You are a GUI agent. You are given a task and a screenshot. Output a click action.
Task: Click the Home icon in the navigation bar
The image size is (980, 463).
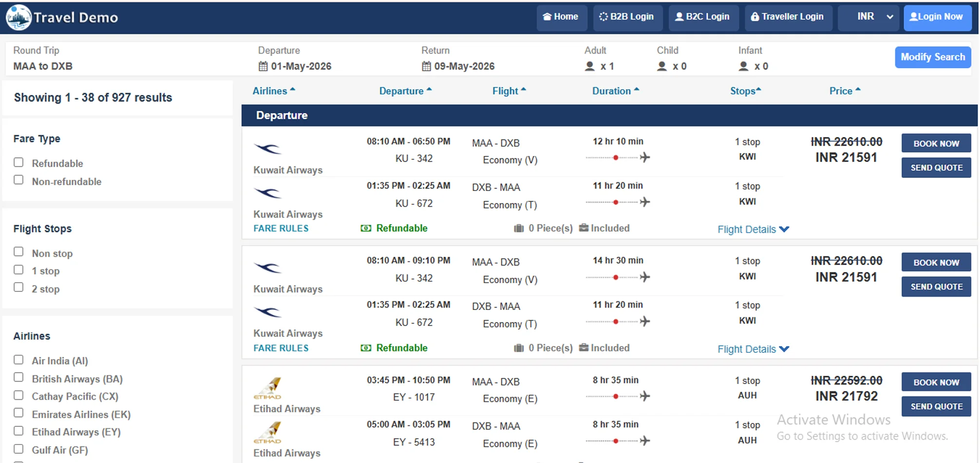click(549, 16)
